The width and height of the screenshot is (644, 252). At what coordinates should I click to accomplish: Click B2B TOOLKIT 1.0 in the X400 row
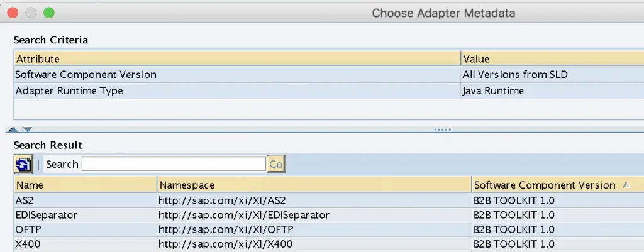[514, 244]
